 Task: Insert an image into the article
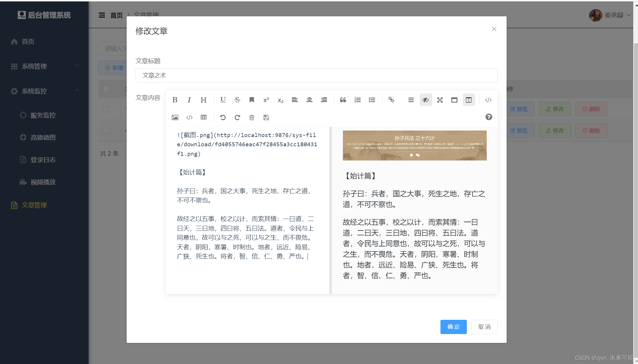point(175,117)
